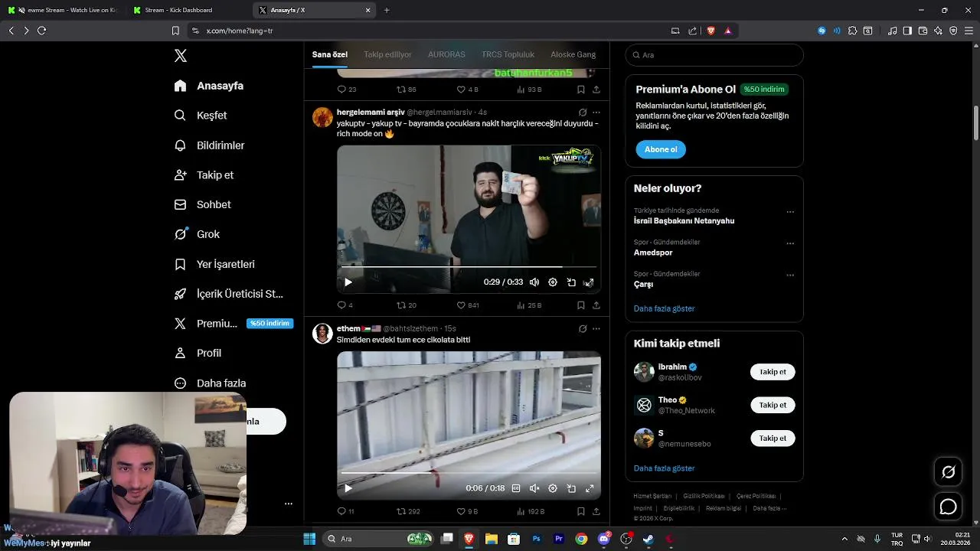Viewport: 980px width, 551px height.
Task: Open more menu on hergelemami post
Action: point(596,112)
